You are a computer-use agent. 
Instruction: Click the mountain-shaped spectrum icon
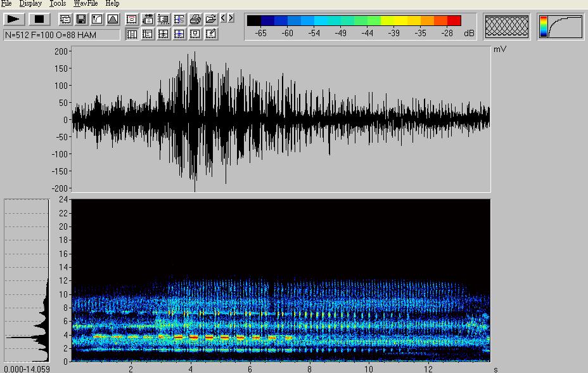(112, 19)
